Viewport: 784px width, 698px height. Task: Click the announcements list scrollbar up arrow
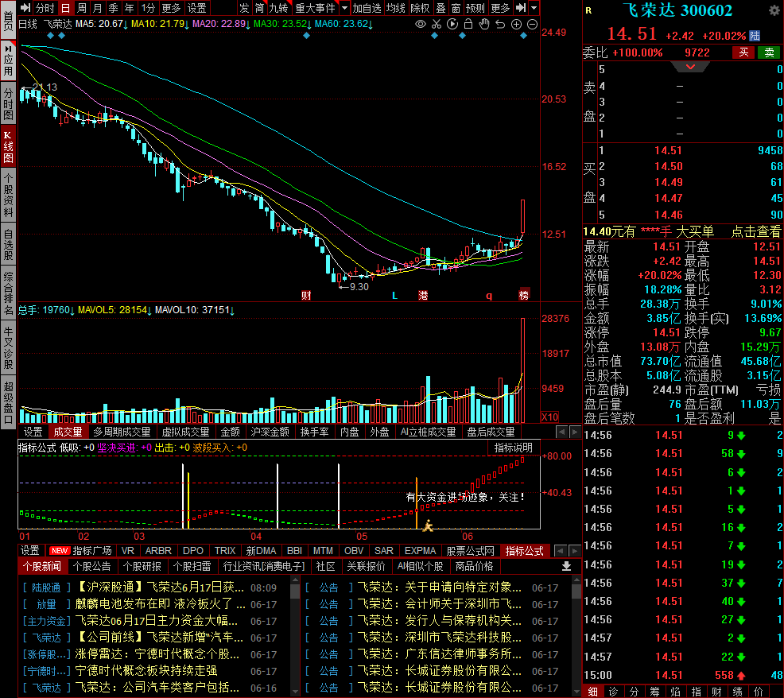(576, 580)
